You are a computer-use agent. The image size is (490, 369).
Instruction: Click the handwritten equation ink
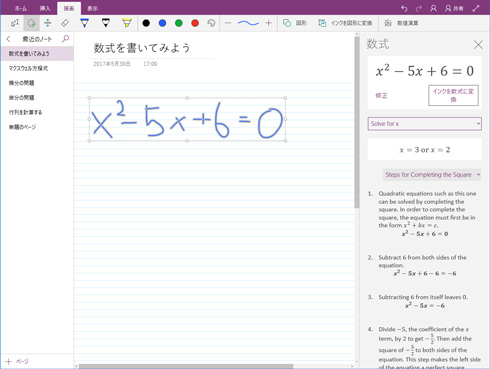(187, 119)
